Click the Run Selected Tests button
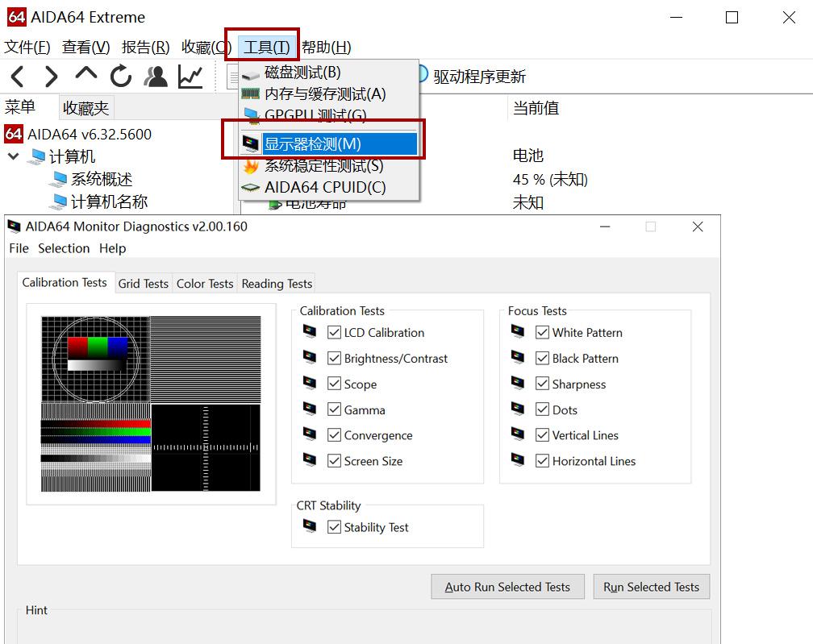 pos(651,587)
